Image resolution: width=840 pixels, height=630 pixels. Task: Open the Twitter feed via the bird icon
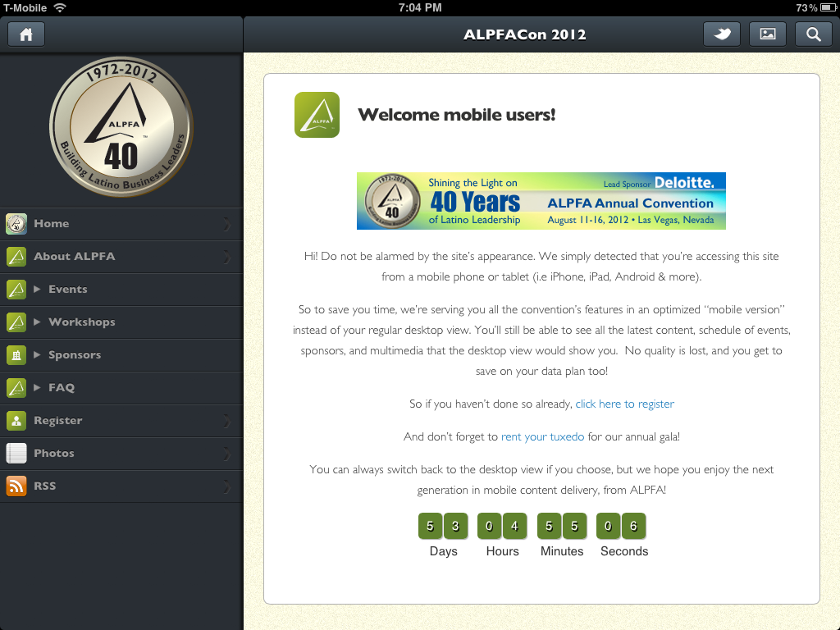click(721, 34)
